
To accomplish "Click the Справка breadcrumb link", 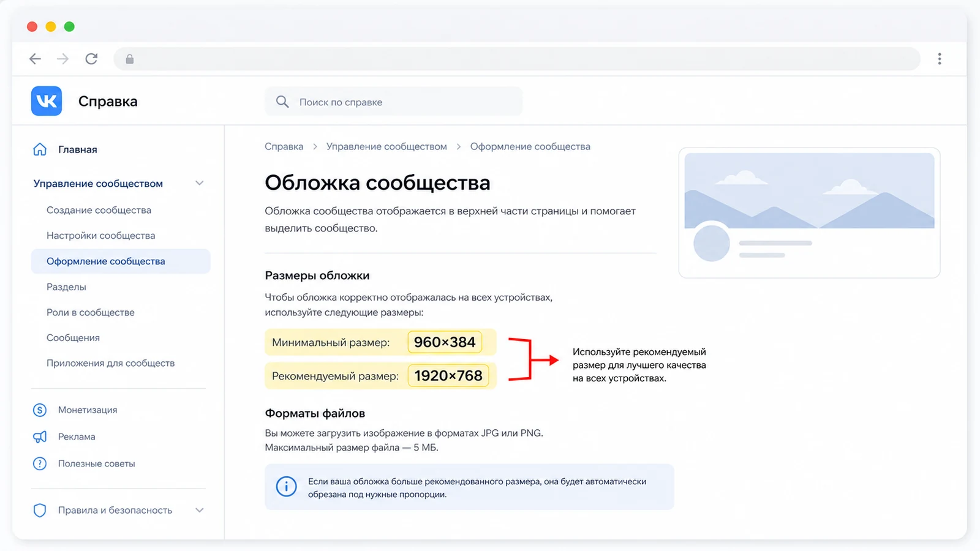I will click(x=284, y=146).
